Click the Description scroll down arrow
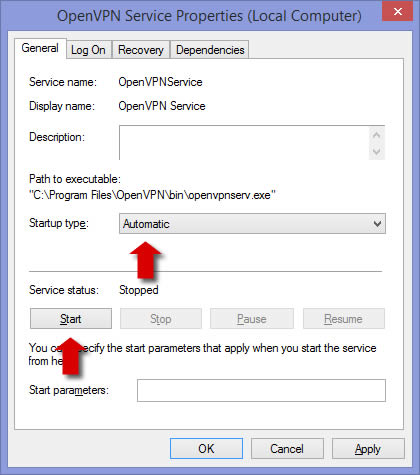 [x=377, y=152]
